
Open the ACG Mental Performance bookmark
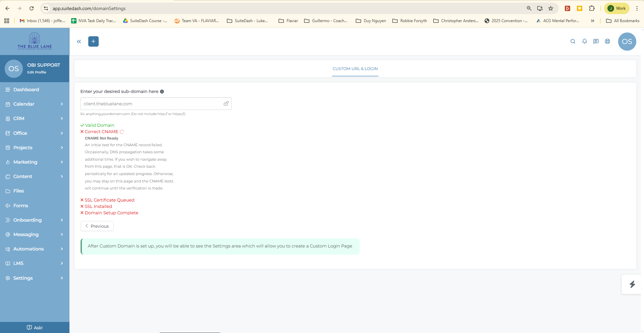click(558, 21)
